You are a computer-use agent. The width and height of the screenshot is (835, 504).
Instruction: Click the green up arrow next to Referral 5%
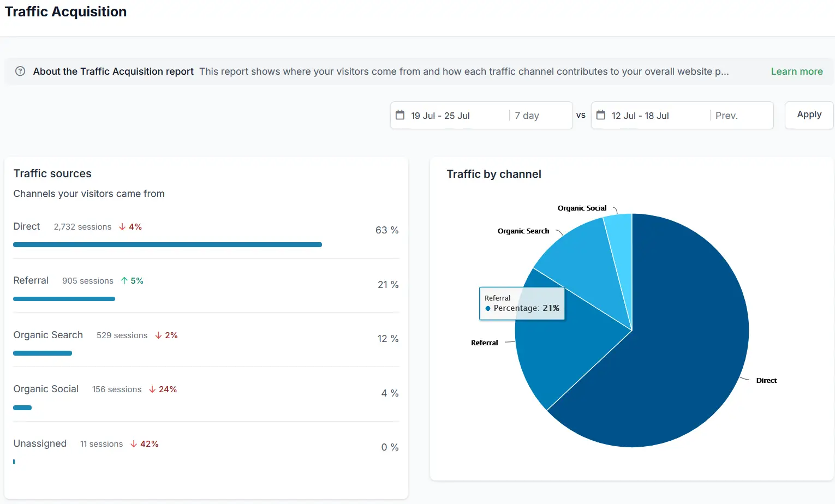coord(124,281)
